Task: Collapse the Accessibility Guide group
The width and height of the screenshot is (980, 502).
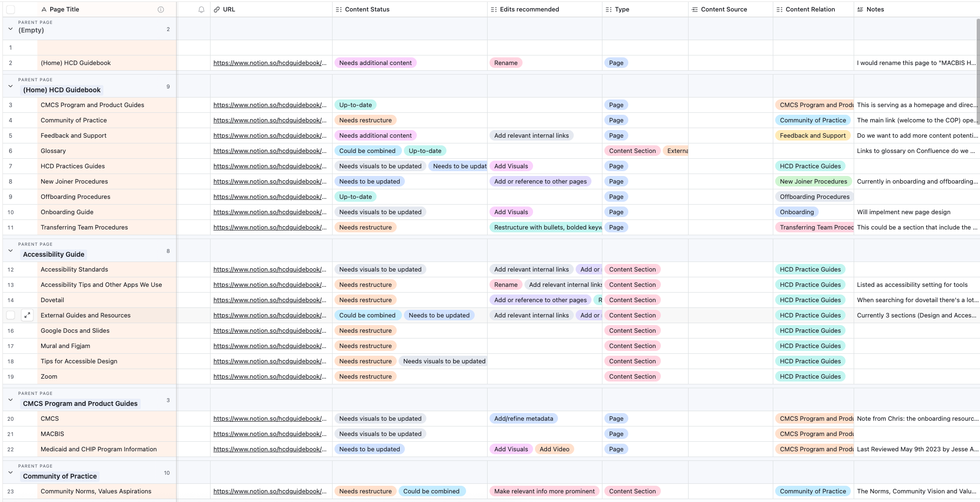Action: click(x=10, y=251)
